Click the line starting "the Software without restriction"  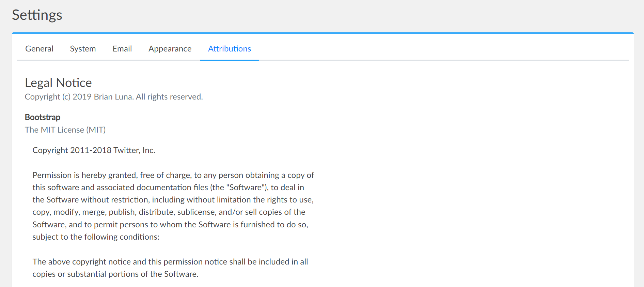(173, 200)
